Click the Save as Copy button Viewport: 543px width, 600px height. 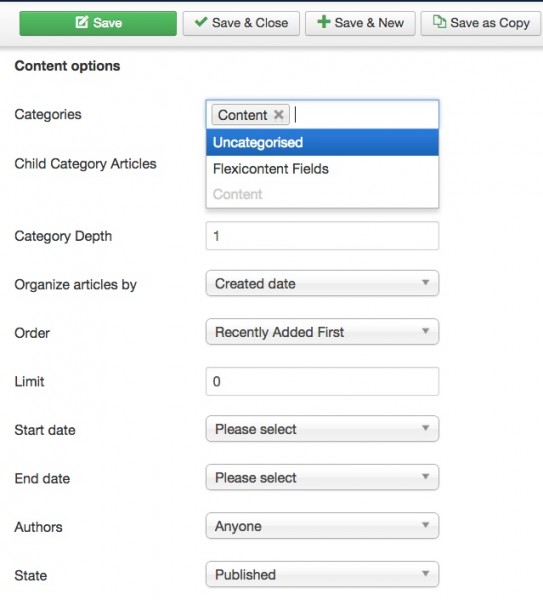[481, 23]
